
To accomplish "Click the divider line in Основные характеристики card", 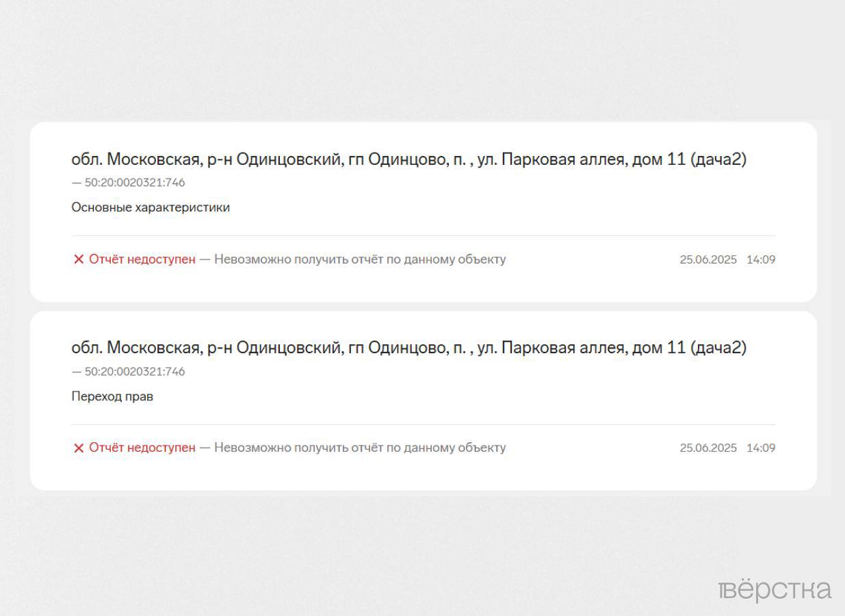I will tap(423, 236).
